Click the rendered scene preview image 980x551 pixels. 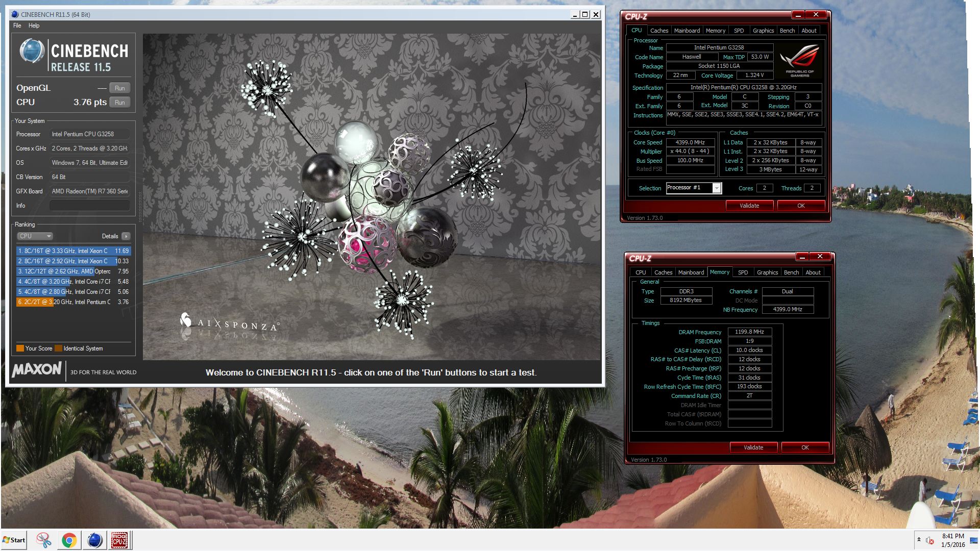tap(372, 197)
